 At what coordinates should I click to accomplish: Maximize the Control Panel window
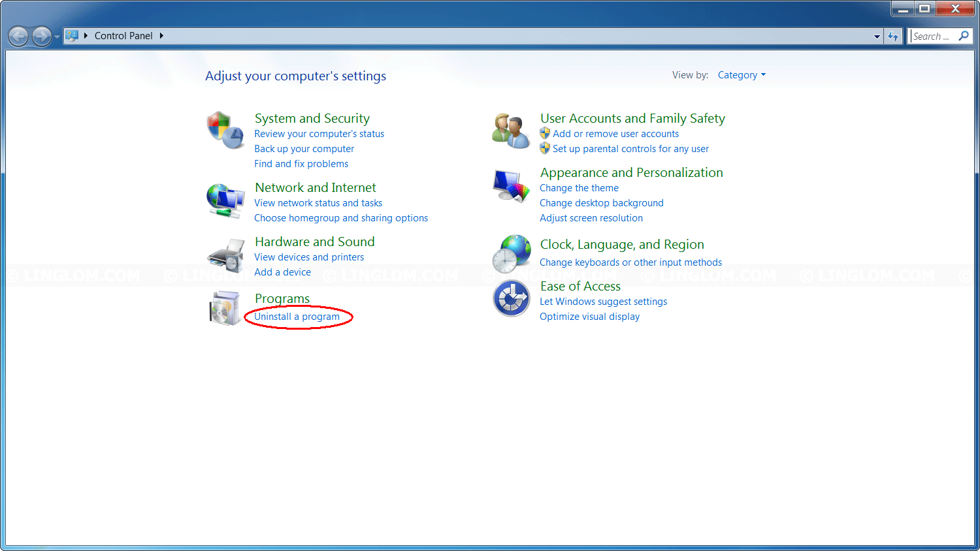click(x=924, y=8)
